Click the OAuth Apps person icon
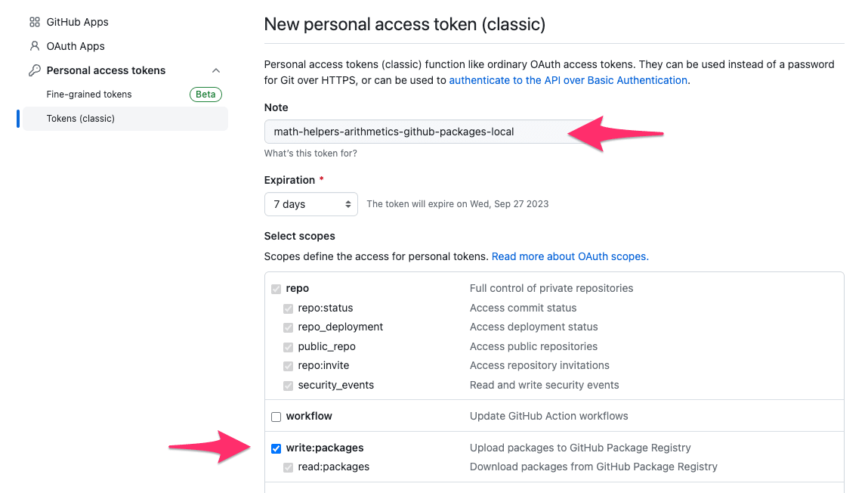This screenshot has height=493, width=868. point(34,46)
